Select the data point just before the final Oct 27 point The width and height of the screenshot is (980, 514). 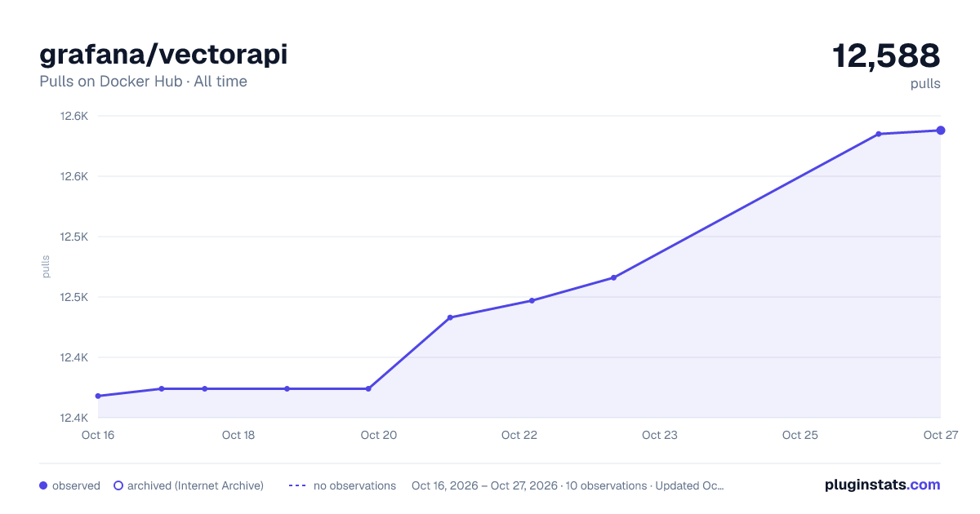coord(879,134)
